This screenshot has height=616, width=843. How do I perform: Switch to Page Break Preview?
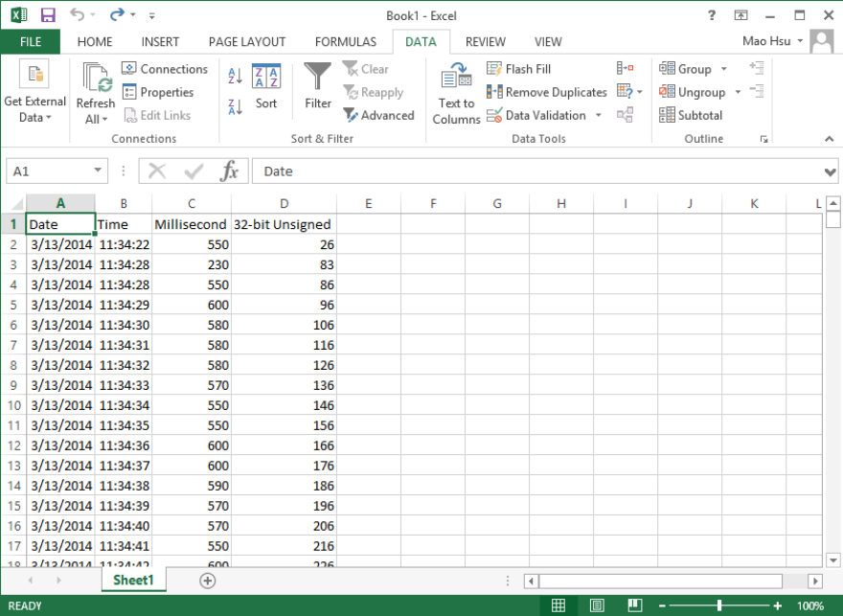(x=635, y=605)
